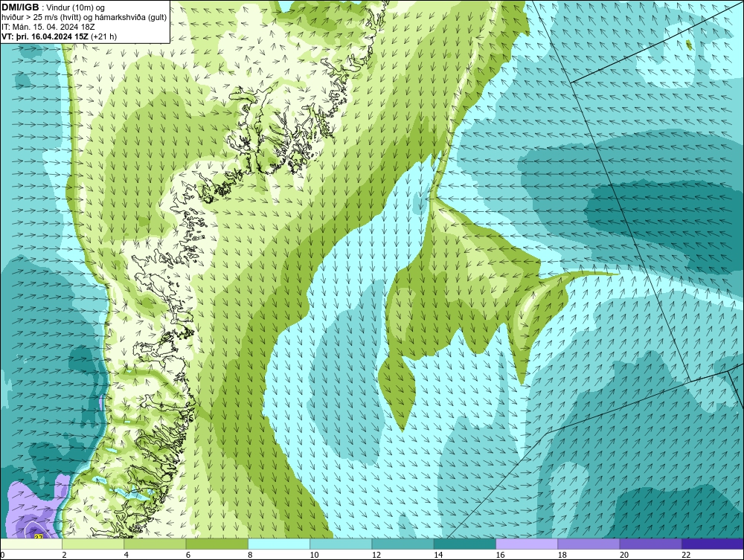Click the 4–6 m/s green legend swatch
The height and width of the screenshot is (560, 744).
pyautogui.click(x=155, y=544)
